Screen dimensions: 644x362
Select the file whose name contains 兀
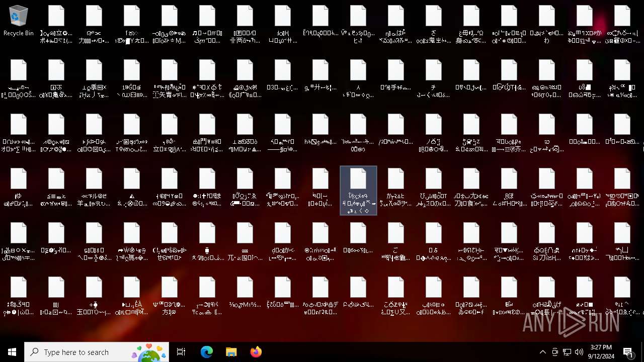pos(245,242)
